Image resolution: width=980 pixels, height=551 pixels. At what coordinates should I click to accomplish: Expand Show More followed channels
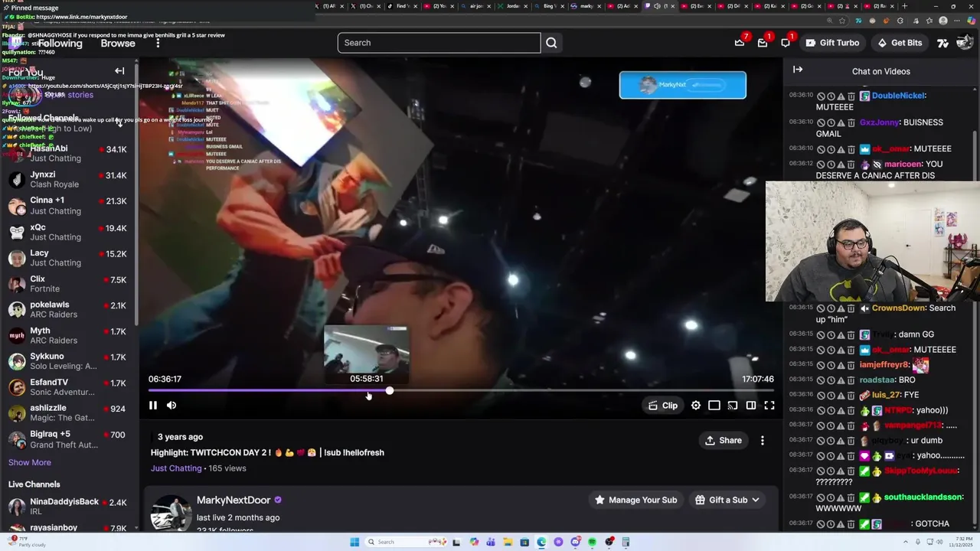click(30, 462)
